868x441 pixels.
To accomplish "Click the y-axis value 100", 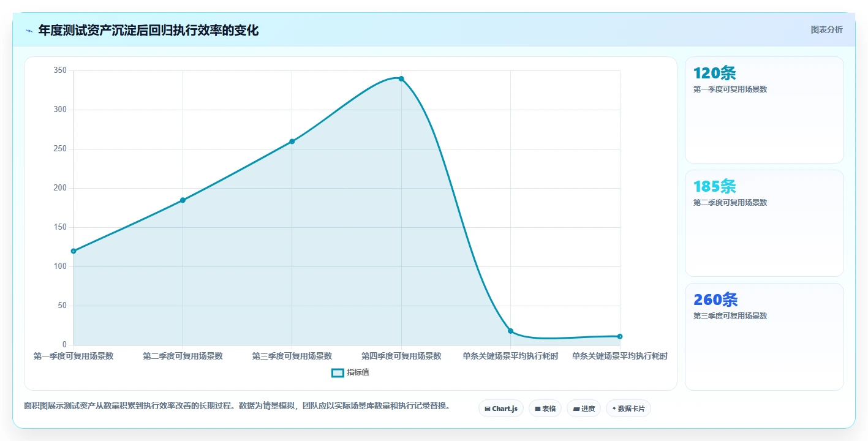I will click(60, 266).
